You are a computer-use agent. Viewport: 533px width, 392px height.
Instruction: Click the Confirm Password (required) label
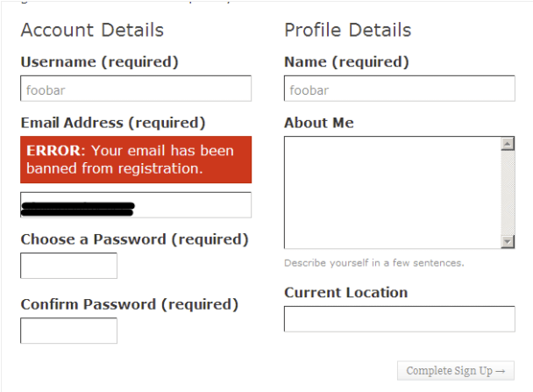coord(129,304)
